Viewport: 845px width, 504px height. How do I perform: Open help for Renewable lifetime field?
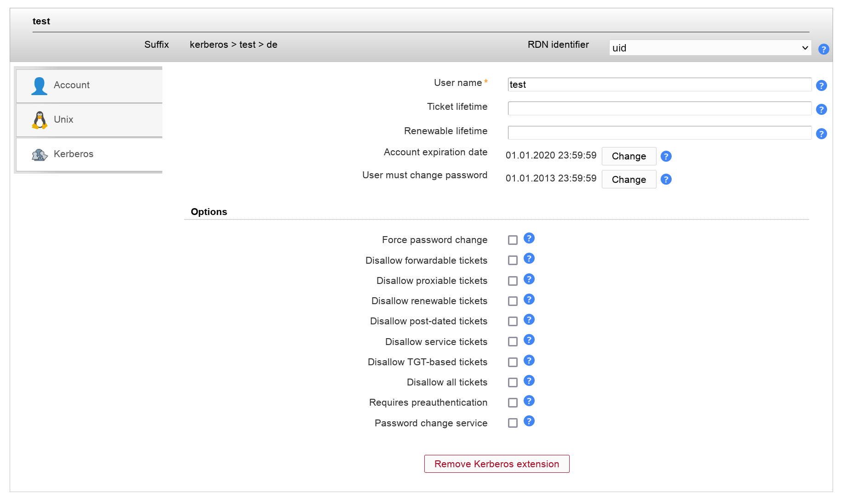click(x=821, y=134)
